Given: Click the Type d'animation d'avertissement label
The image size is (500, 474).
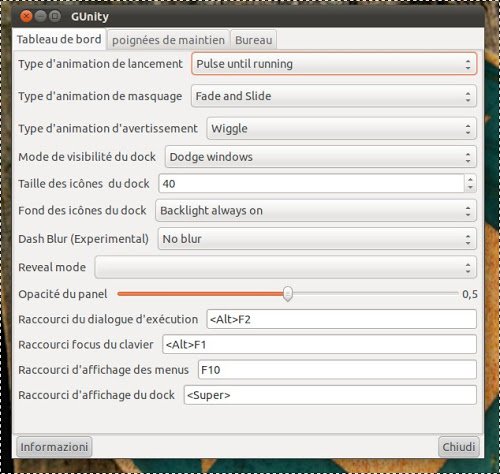Looking at the screenshot, I should [108, 128].
